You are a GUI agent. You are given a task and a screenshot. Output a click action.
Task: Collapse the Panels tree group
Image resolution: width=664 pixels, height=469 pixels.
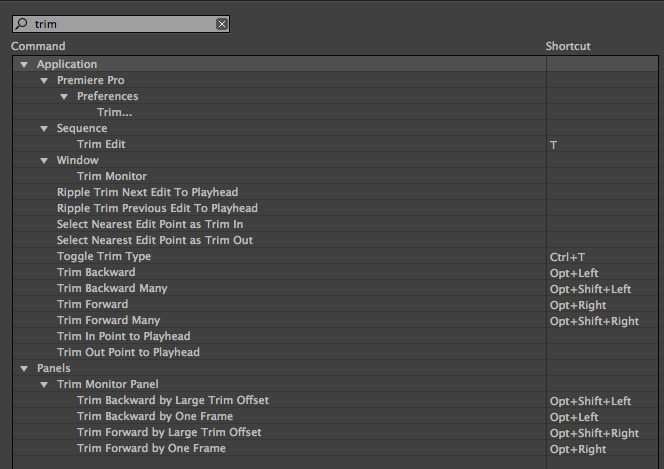point(25,369)
